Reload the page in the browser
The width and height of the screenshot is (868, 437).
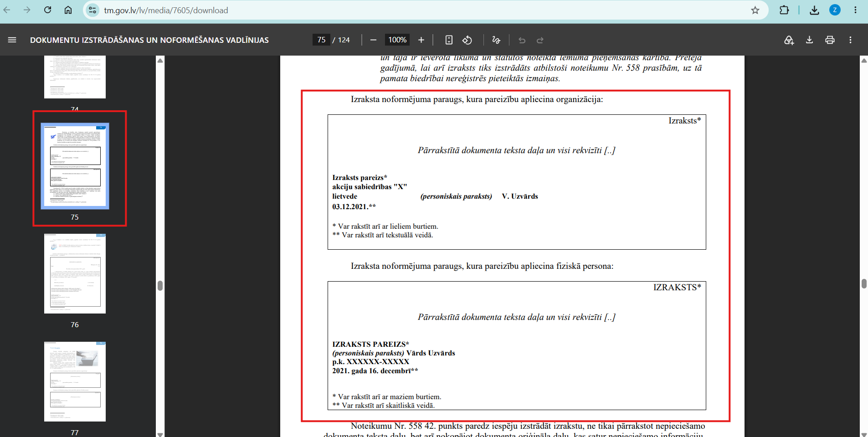point(47,10)
